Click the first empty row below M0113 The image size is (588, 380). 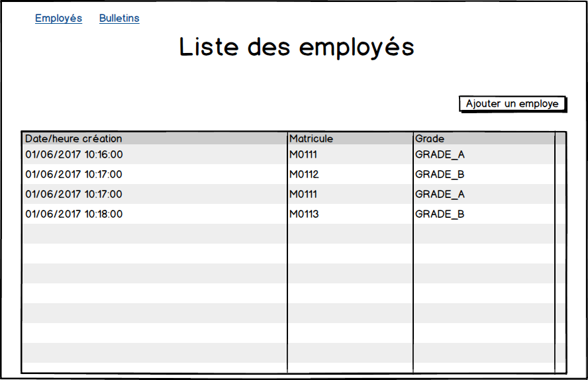point(289,234)
